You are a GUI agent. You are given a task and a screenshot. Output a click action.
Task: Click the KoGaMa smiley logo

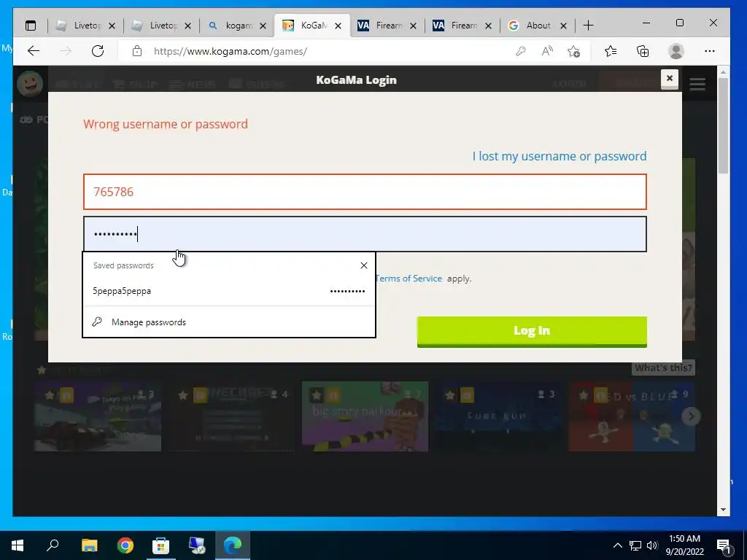(29, 84)
